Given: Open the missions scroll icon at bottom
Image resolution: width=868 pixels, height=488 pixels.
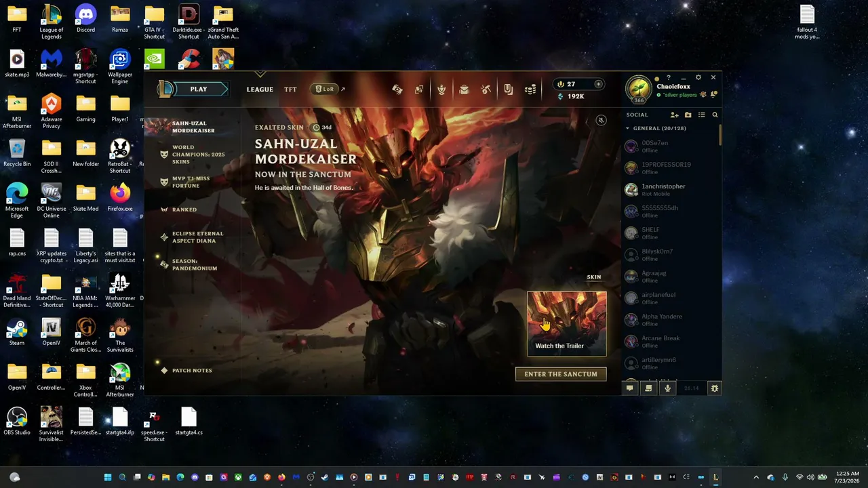Looking at the screenshot, I should tap(648, 388).
